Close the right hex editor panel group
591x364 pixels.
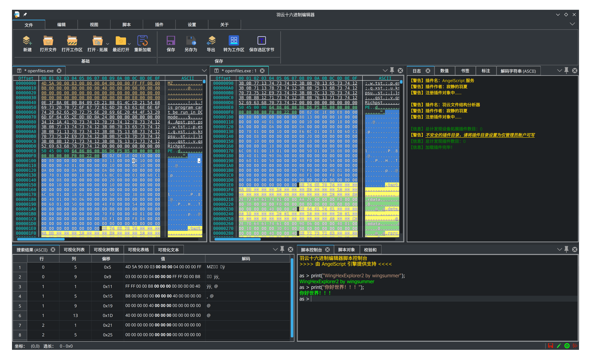(400, 70)
